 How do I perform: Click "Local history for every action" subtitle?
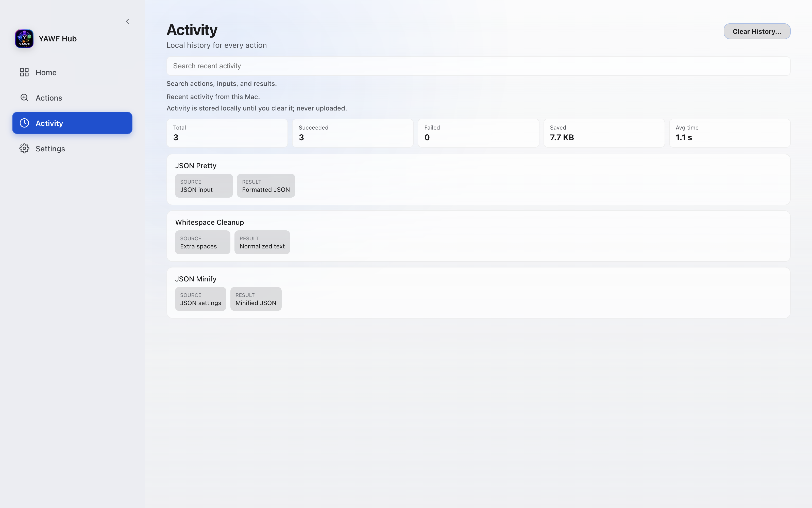tap(216, 45)
